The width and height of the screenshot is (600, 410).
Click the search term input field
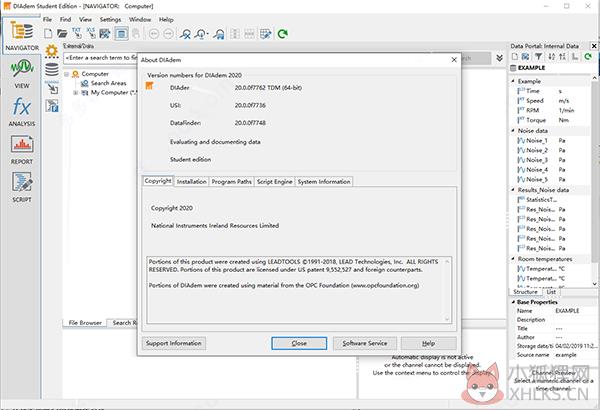(101, 58)
